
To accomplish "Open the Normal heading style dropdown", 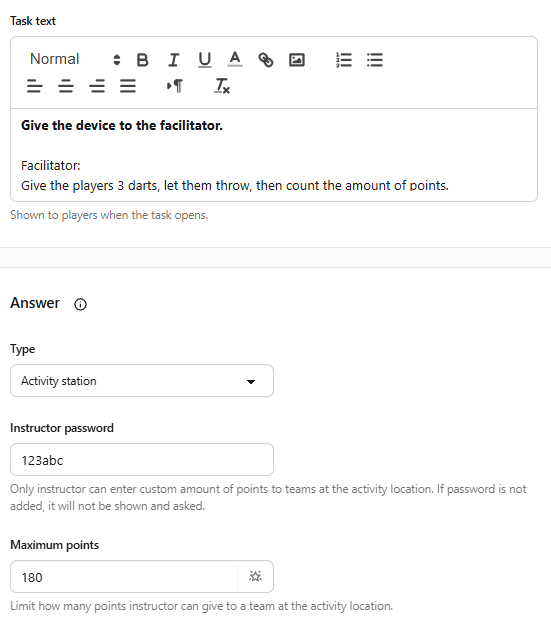I will [75, 60].
